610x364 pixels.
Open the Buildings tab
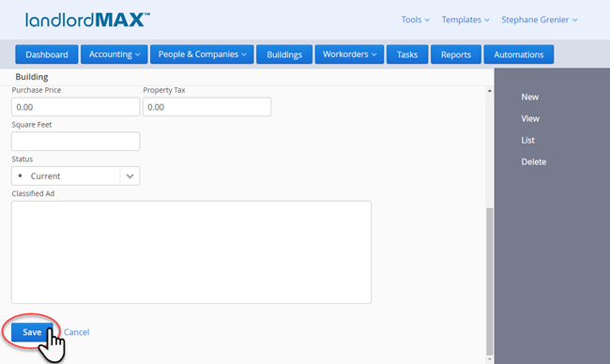click(x=284, y=54)
